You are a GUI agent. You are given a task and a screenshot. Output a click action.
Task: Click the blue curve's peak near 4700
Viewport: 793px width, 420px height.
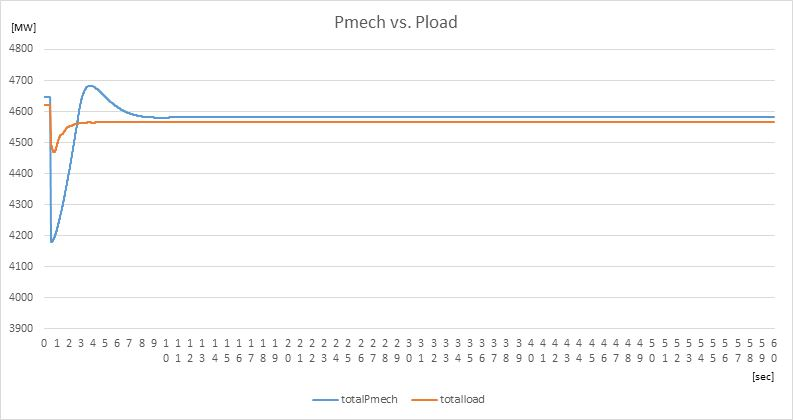[90, 86]
